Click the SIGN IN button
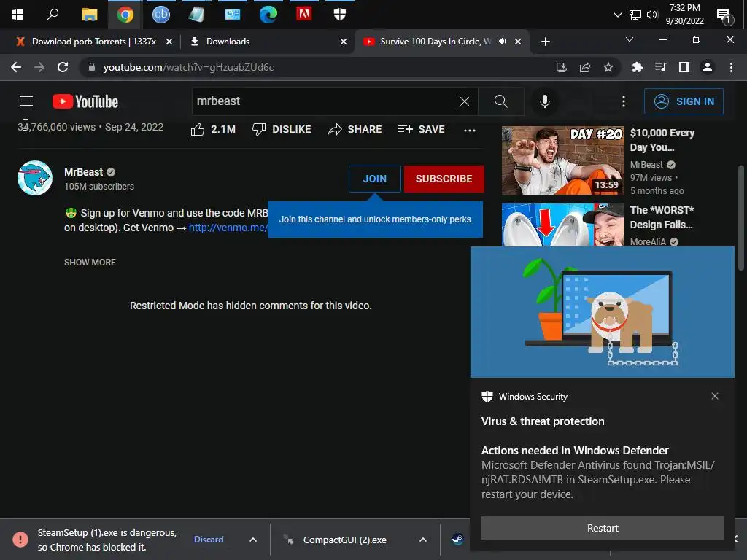The image size is (747, 560). 684,101
